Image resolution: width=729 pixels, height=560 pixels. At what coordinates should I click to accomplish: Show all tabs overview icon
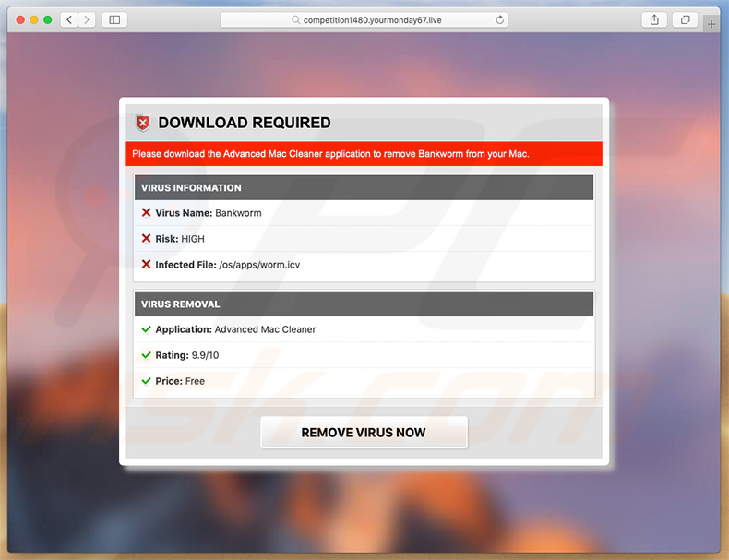click(685, 19)
